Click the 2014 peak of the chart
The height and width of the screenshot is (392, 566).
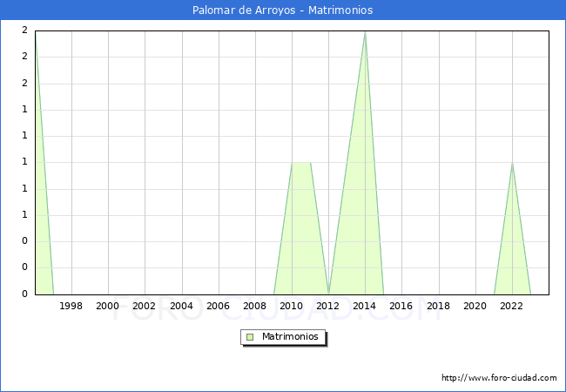coord(365,32)
